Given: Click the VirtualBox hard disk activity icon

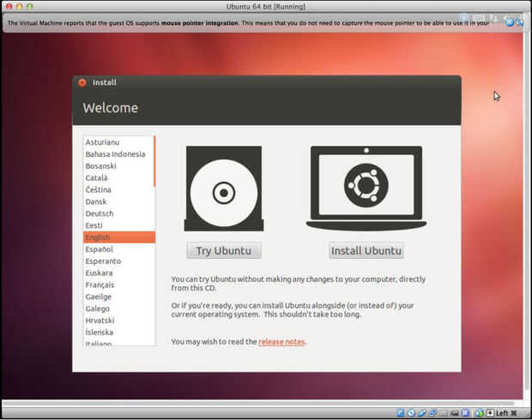Looking at the screenshot, I should pos(401,413).
